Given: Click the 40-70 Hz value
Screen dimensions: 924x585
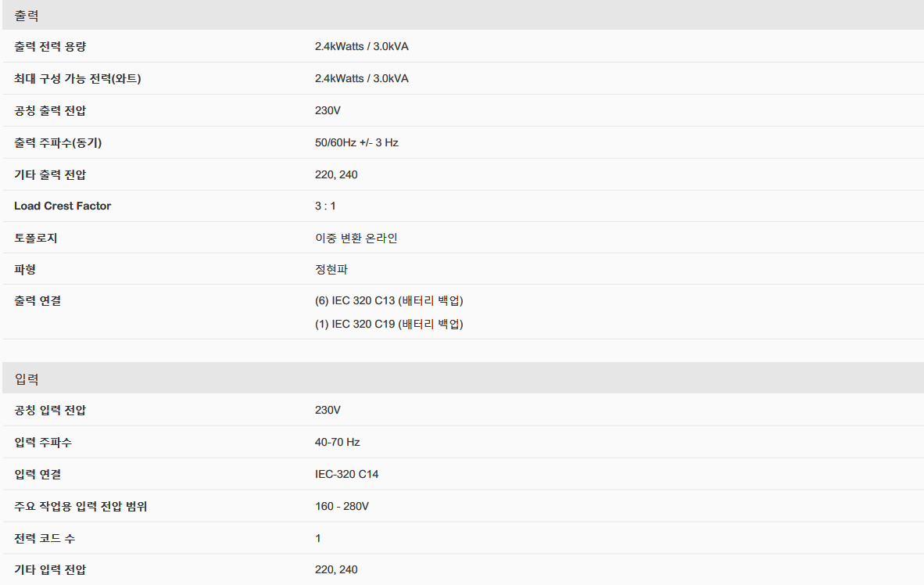Looking at the screenshot, I should [x=337, y=443].
